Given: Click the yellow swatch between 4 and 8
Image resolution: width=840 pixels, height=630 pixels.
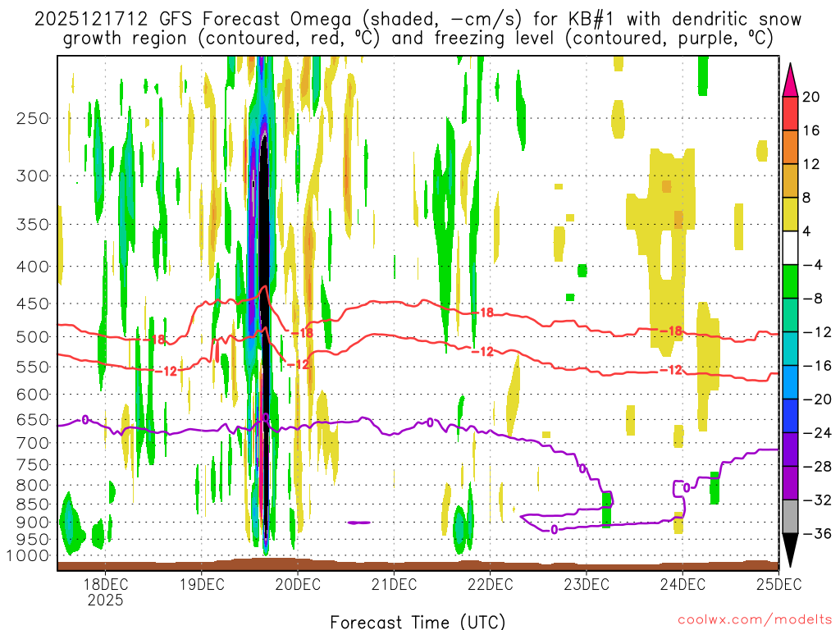Looking at the screenshot, I should click(x=790, y=214).
